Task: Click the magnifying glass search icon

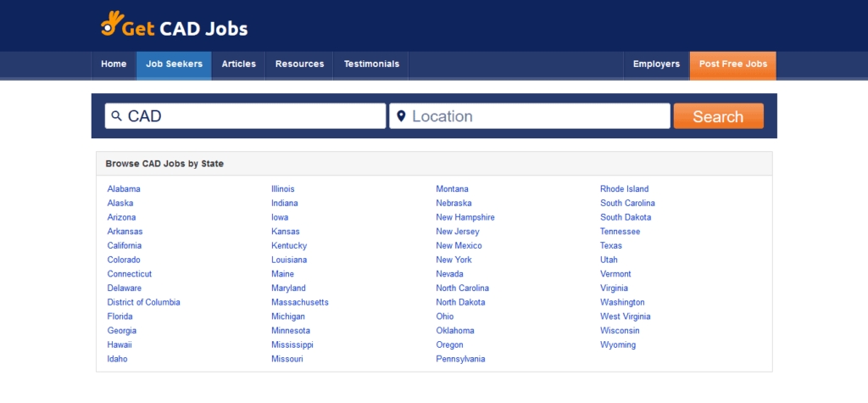Action: (x=114, y=116)
